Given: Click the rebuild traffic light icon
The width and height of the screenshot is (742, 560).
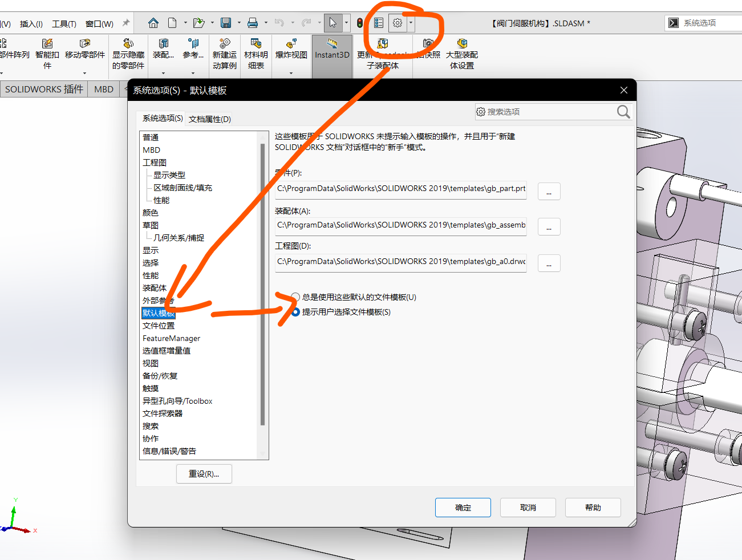Looking at the screenshot, I should pos(360,23).
